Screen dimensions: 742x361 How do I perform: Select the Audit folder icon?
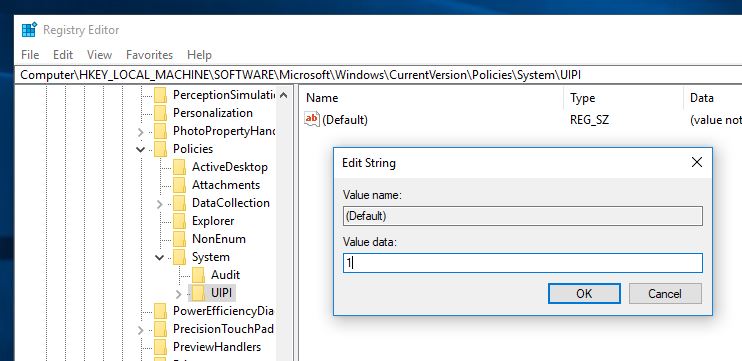[199, 275]
